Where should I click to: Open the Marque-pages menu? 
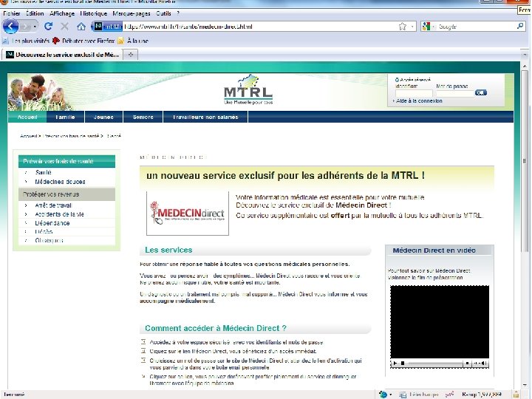tap(132, 13)
